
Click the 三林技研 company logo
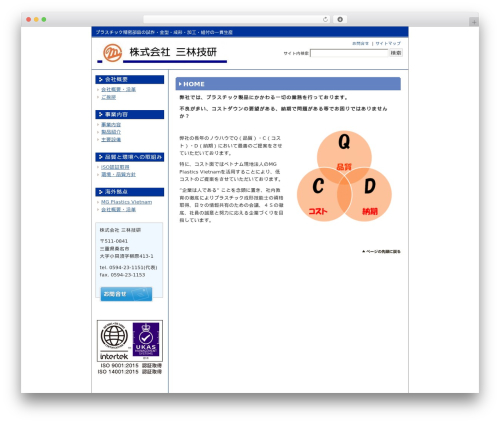click(112, 53)
